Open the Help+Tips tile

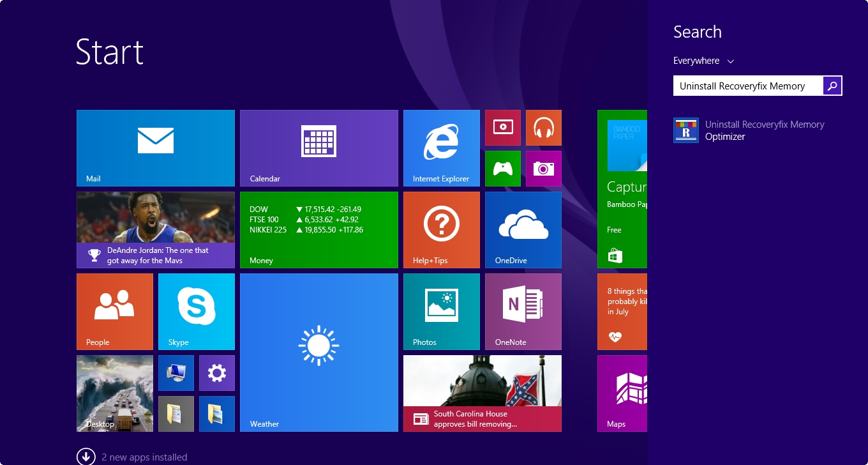442,230
